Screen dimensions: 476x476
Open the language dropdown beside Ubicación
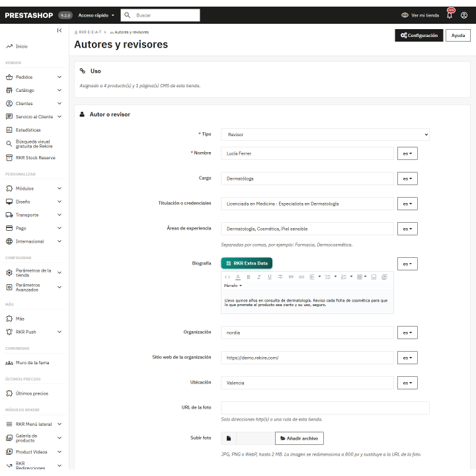point(407,383)
